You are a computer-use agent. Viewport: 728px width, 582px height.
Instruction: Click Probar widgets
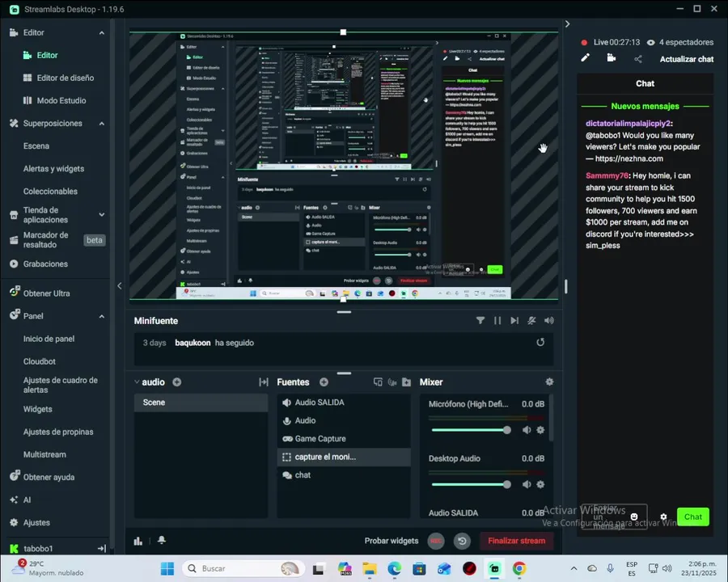coord(392,541)
